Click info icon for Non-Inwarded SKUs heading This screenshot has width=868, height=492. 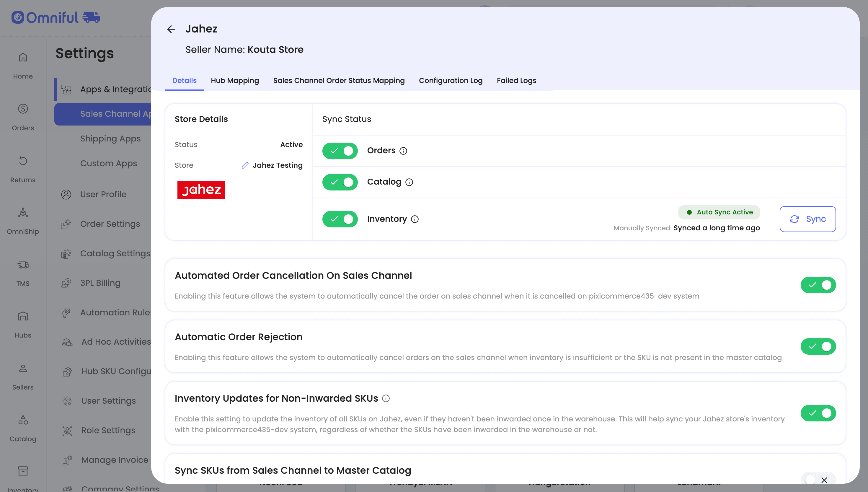(x=386, y=398)
